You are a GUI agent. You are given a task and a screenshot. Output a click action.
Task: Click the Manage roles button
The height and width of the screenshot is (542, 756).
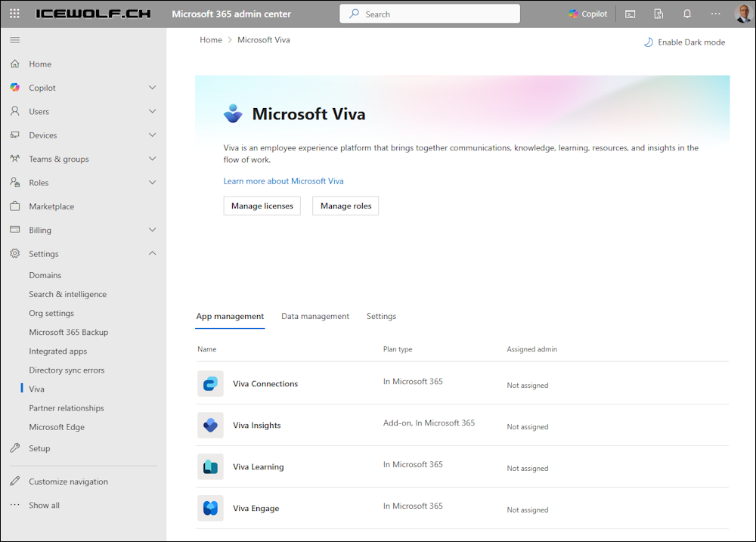(x=345, y=206)
